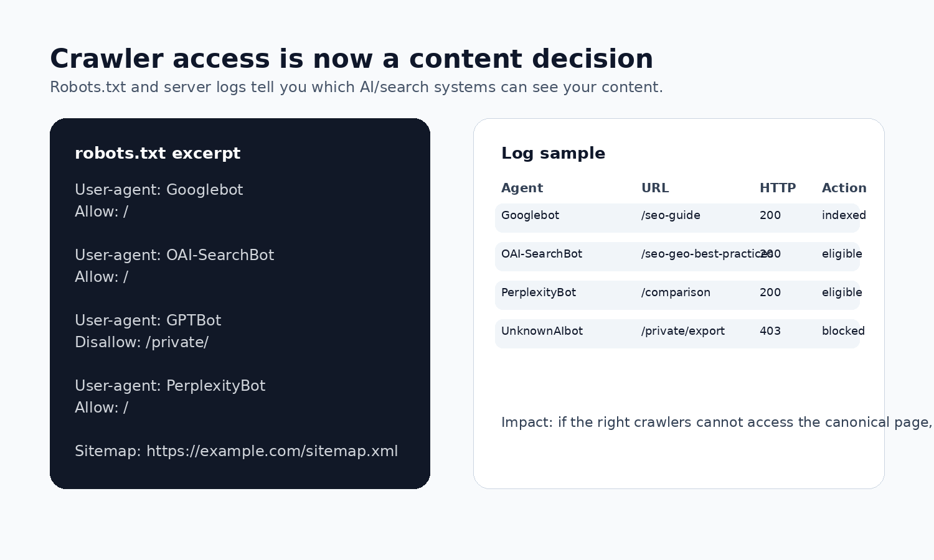Click the 403 status in UnknownAIbot row
This screenshot has height=560, width=934.
[x=770, y=331]
